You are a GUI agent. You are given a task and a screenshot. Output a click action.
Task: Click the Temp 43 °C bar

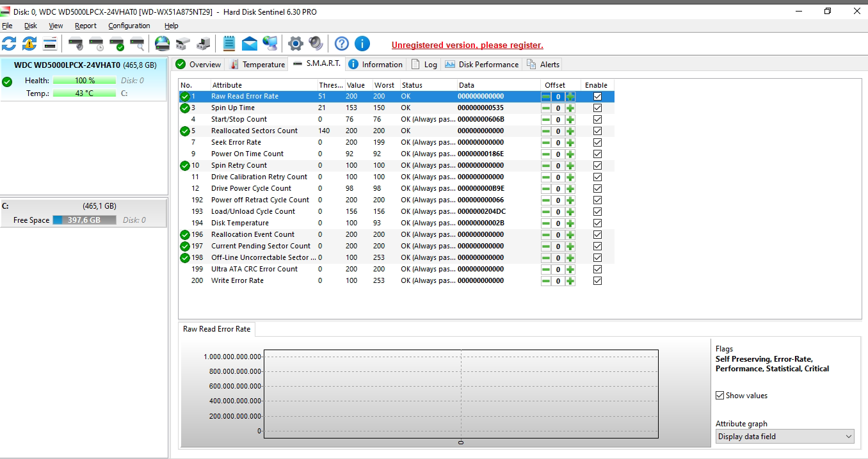coord(84,93)
